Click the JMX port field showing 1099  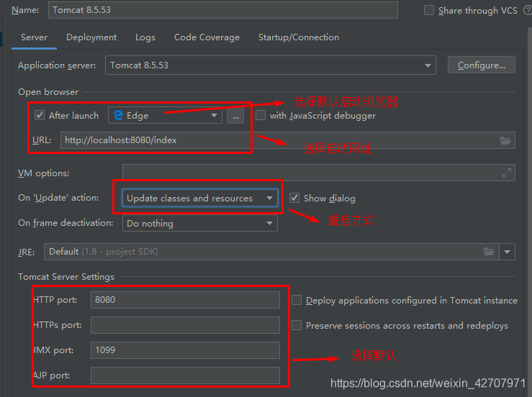(185, 350)
